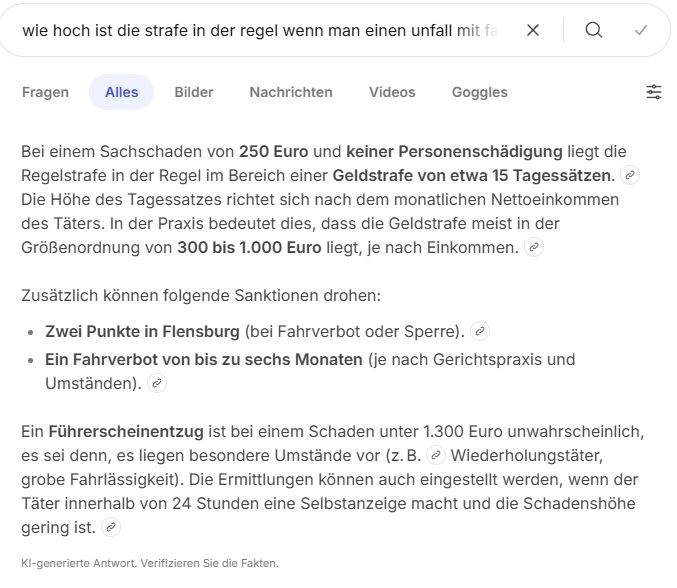Click the bold "Zwei Punkte in Flensburg" text
Screen dimensions: 677x588
point(143,331)
